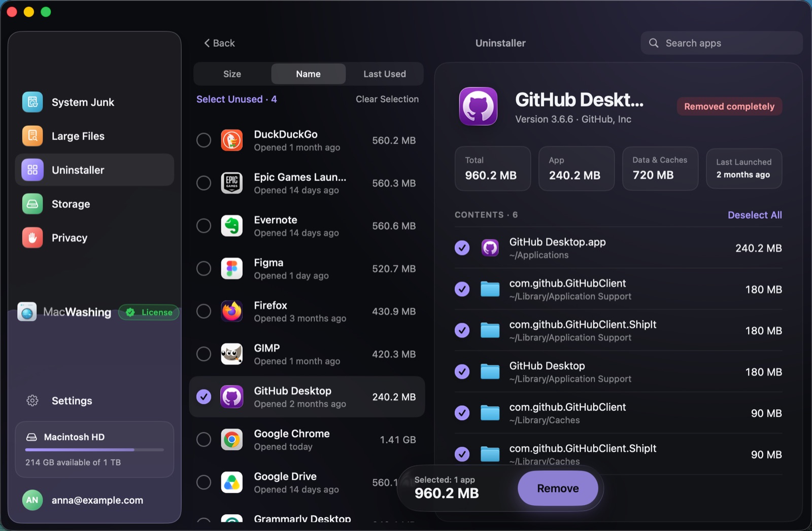Select the Evernote checkbox
The height and width of the screenshot is (531, 812).
tap(204, 226)
